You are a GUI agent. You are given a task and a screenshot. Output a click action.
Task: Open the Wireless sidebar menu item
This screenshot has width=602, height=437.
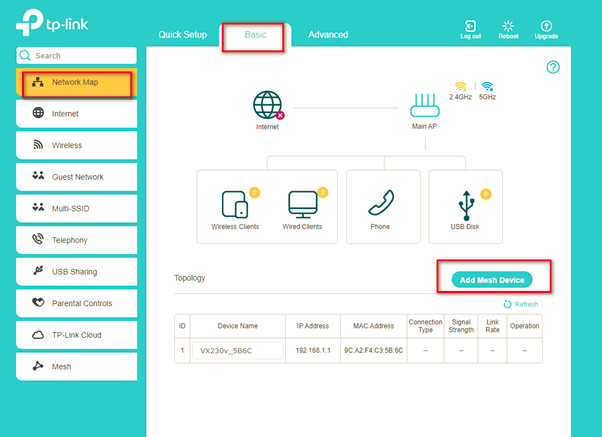tap(76, 145)
